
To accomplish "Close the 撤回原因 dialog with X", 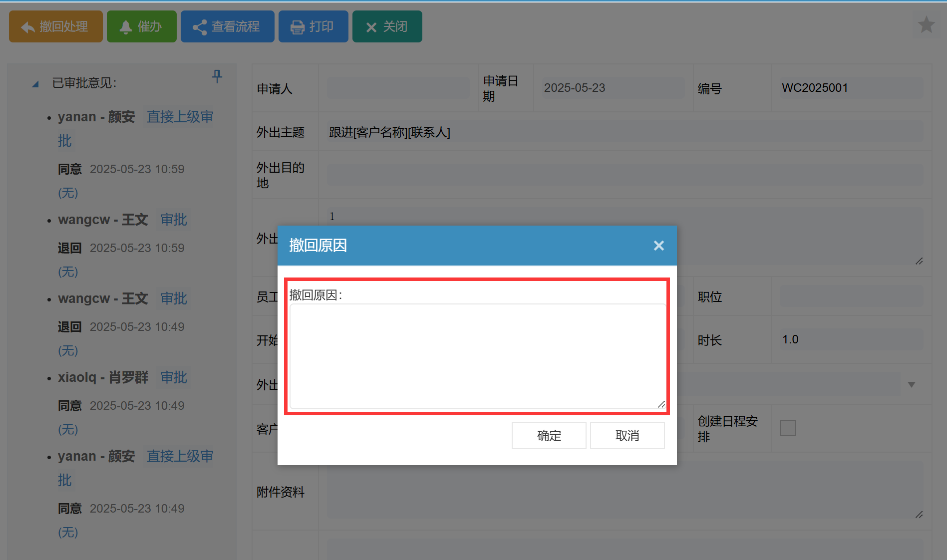I will (x=658, y=246).
